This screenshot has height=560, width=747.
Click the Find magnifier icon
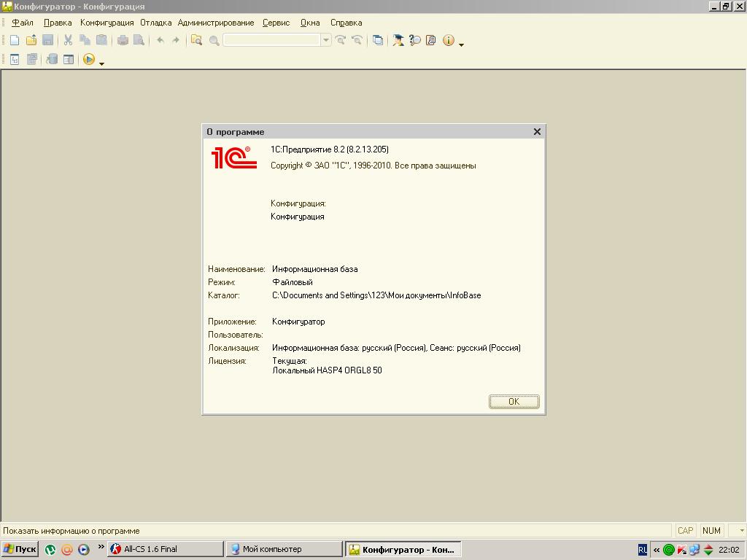pos(214,41)
